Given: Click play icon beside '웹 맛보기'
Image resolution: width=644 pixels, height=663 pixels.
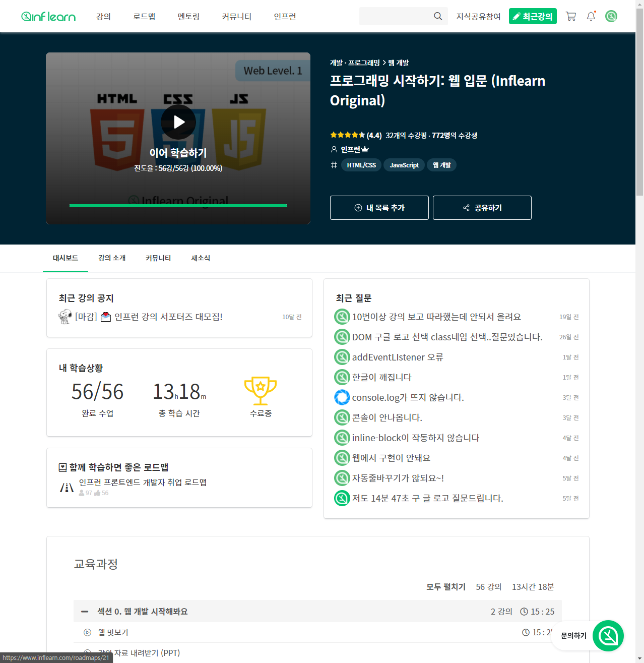Looking at the screenshot, I should [x=87, y=632].
